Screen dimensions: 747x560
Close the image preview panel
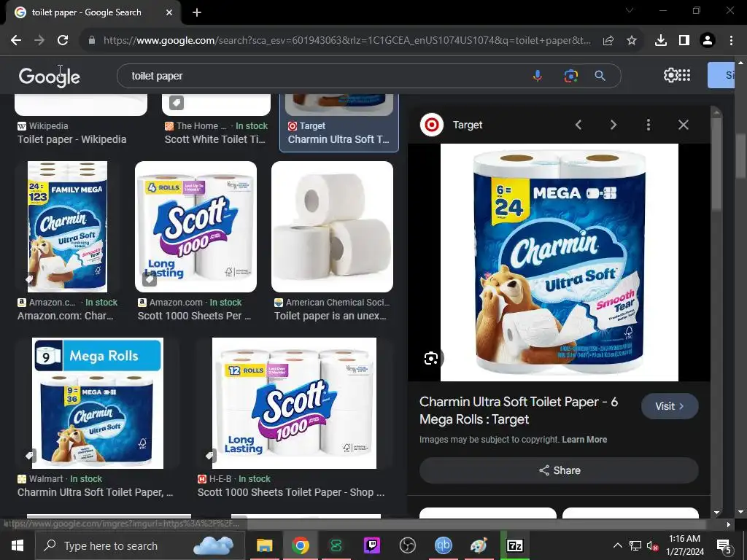point(683,125)
